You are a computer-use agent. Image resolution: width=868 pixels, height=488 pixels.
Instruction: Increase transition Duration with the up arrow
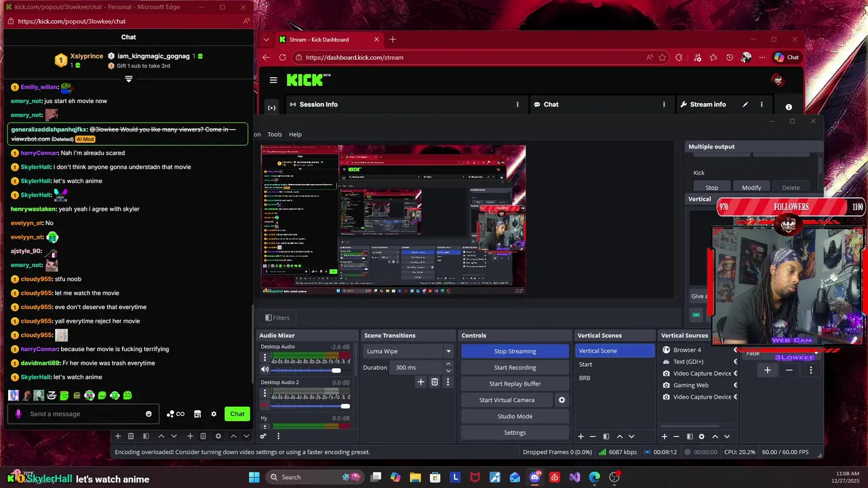tap(448, 365)
